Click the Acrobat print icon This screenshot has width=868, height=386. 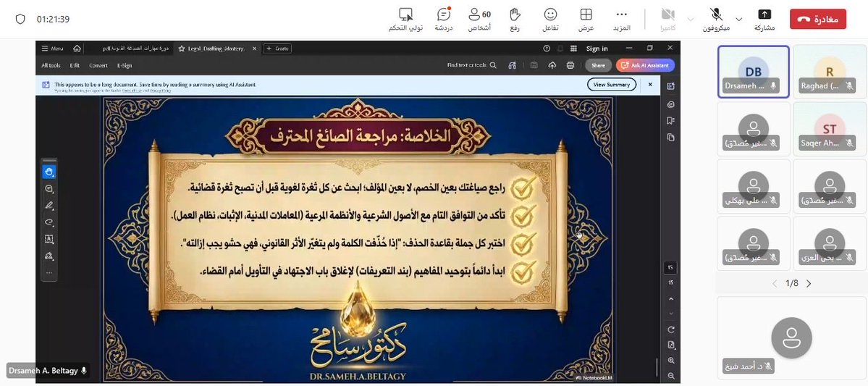click(570, 65)
